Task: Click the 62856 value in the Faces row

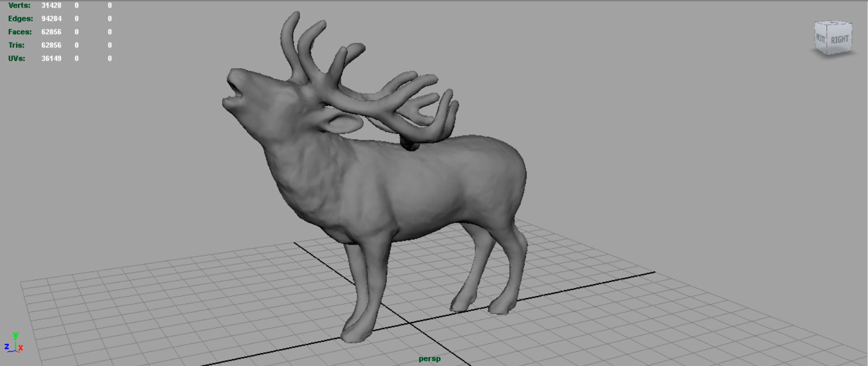Action: (x=52, y=32)
